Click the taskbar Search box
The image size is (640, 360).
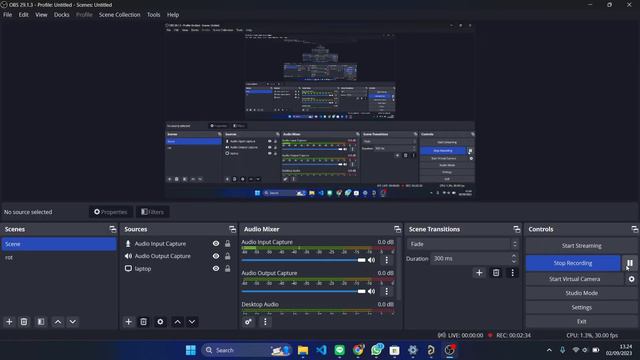click(247, 350)
